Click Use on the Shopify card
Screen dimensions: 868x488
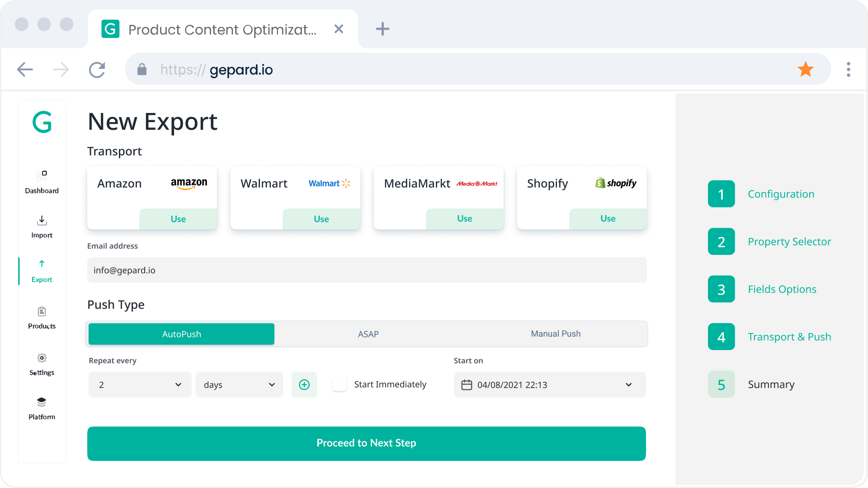(608, 219)
